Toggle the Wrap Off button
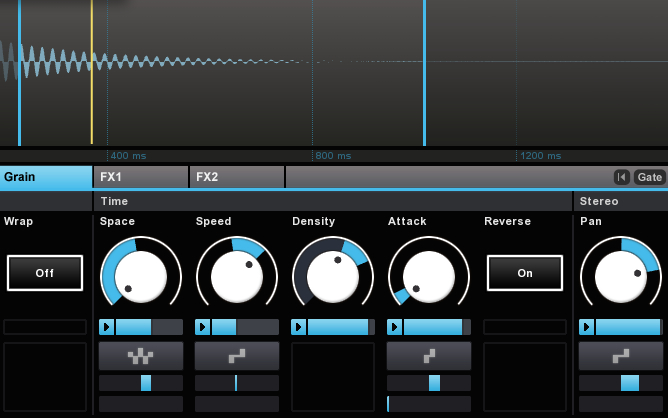This screenshot has height=418, width=668. (x=45, y=273)
